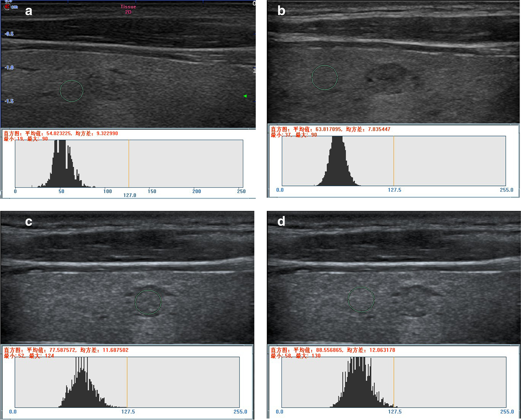Click the green ROI circle in panel a
The height and width of the screenshot is (420, 521).
click(72, 91)
